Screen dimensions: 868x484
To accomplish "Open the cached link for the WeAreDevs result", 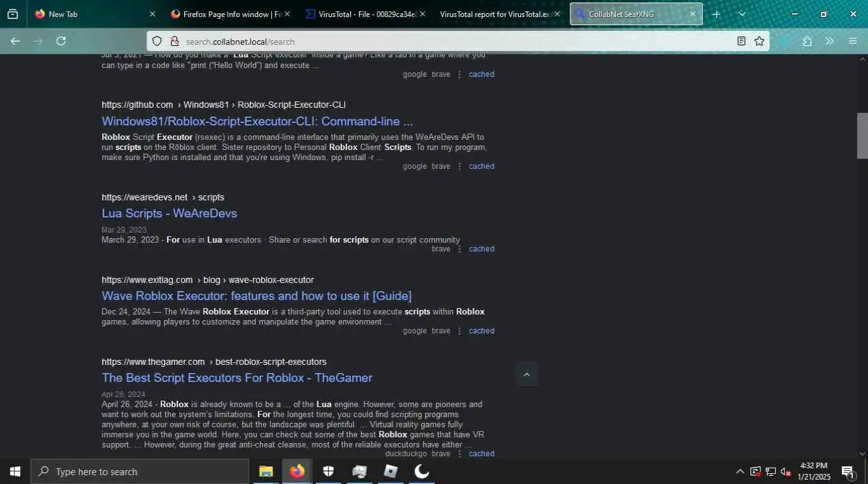I will [x=481, y=249].
